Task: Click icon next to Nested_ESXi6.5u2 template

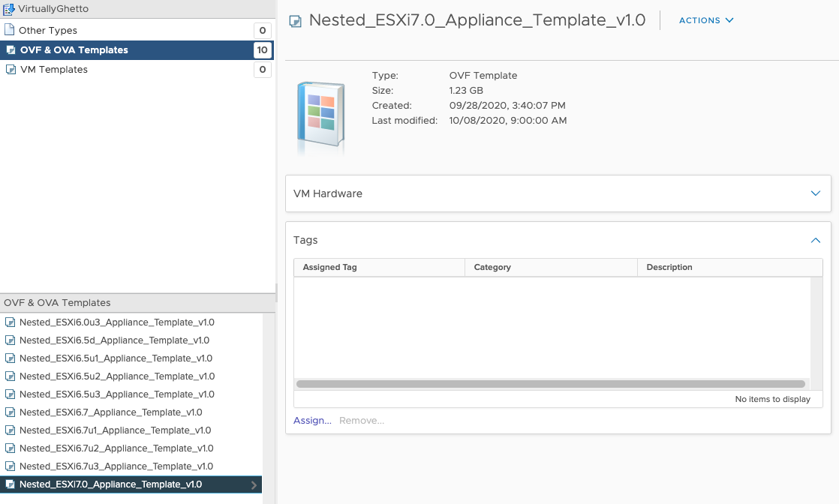Action: tap(11, 376)
